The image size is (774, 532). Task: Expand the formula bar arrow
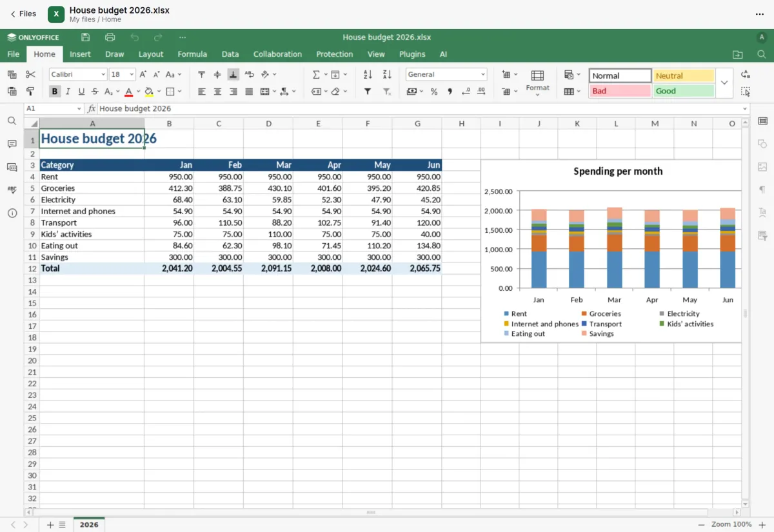coord(745,109)
